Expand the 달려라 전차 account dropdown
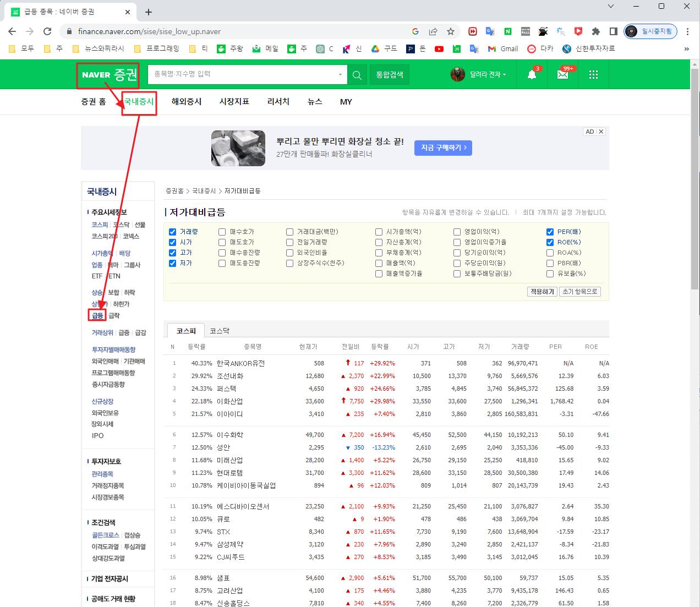The height and width of the screenshot is (607, 700). click(488, 74)
